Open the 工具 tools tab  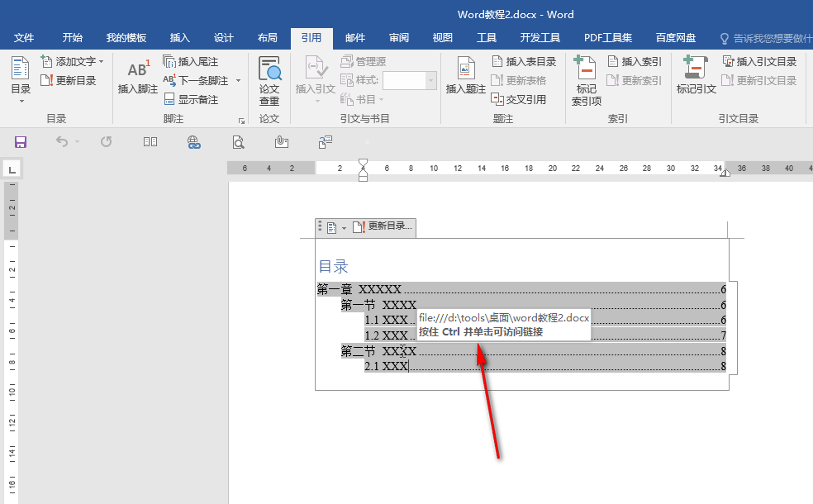[487, 38]
